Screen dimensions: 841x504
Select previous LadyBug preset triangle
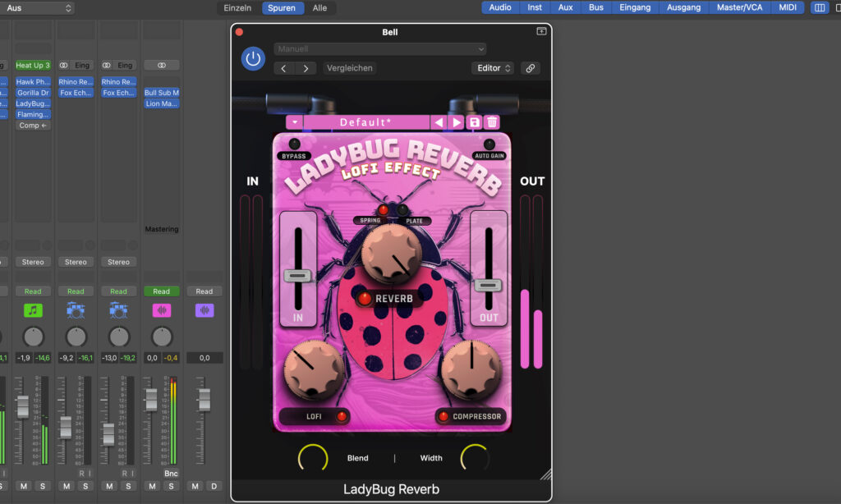(x=439, y=122)
